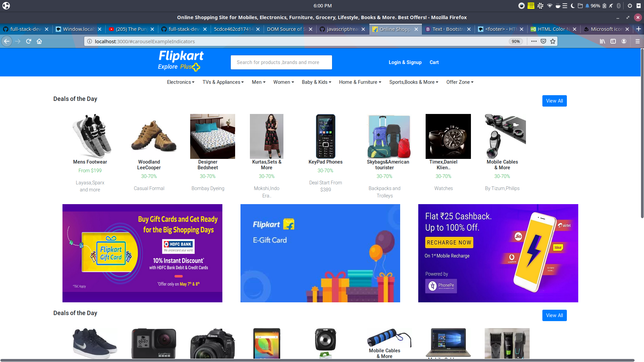The height and width of the screenshot is (362, 644).
Task: Reload the page with the refresh icon
Action: [x=29, y=41]
